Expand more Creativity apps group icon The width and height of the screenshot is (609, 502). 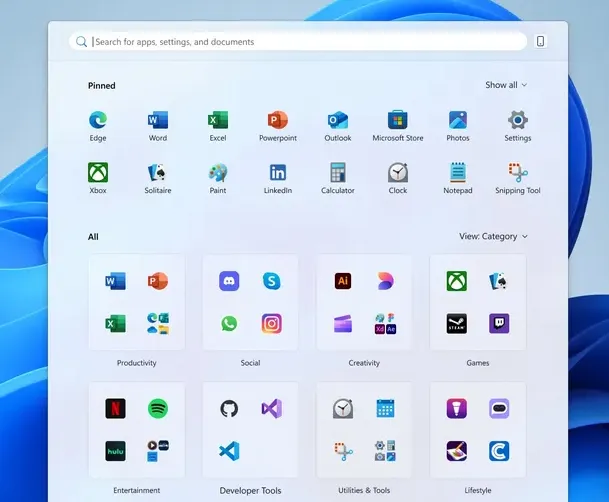(385, 323)
